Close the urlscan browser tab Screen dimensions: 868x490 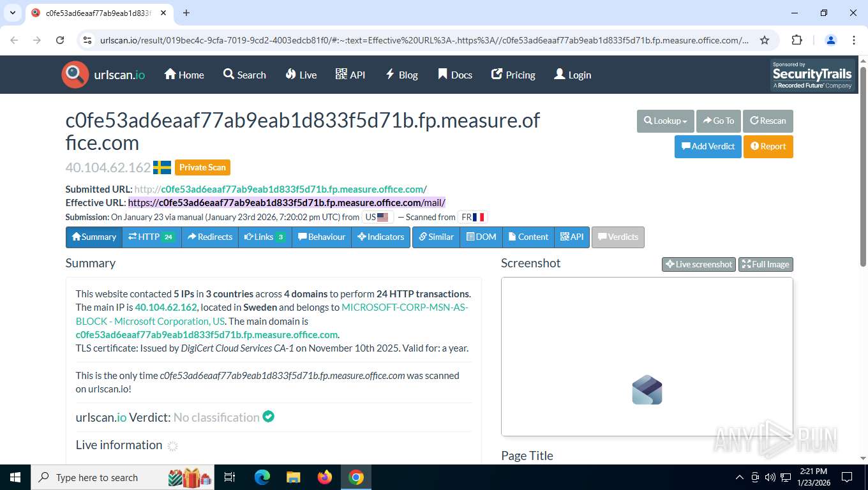pyautogui.click(x=163, y=13)
